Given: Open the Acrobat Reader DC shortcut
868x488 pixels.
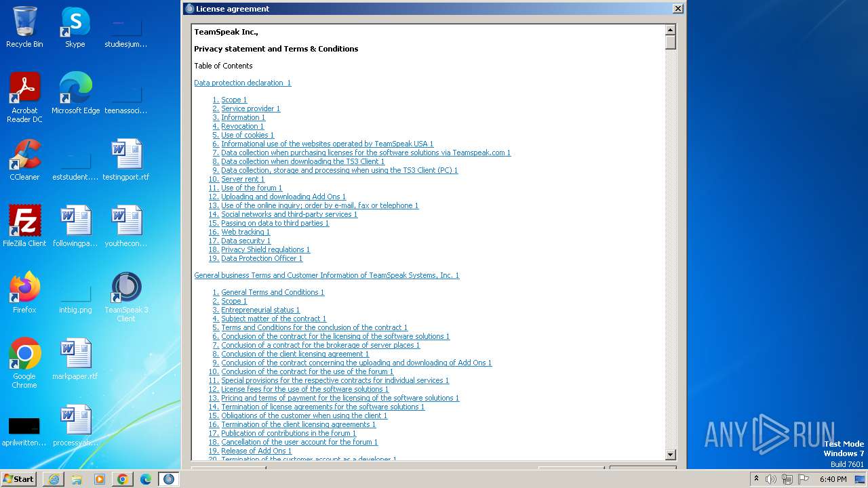Looking at the screenshot, I should click(24, 98).
